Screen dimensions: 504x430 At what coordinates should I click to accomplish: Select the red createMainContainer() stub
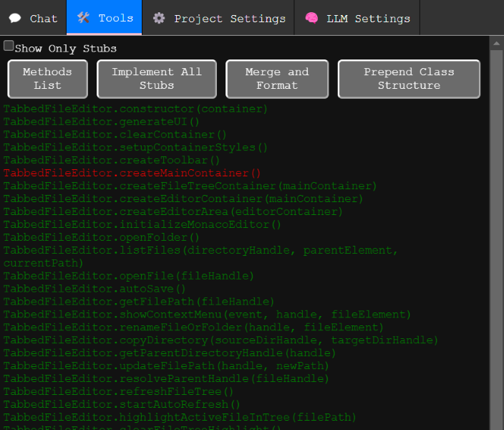tap(132, 173)
